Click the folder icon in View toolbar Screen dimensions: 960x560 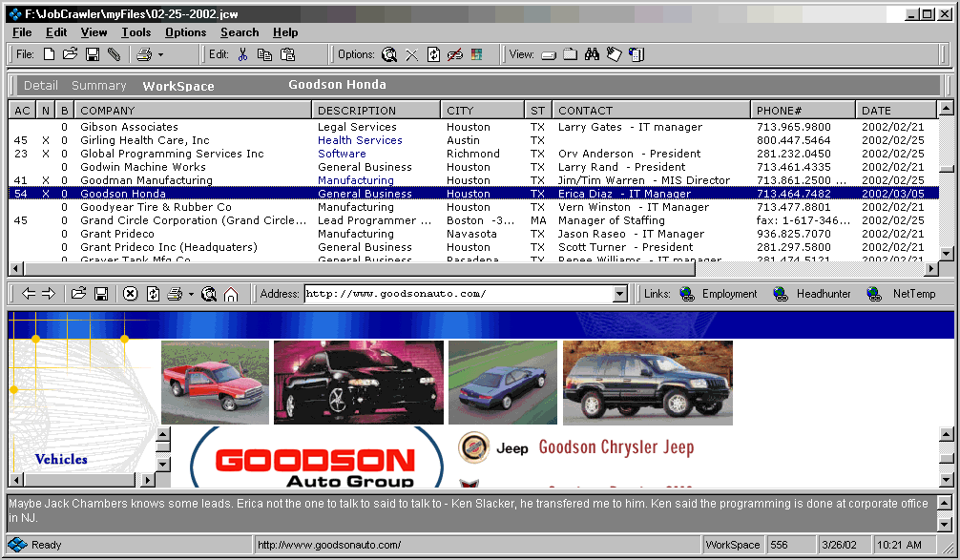570,54
